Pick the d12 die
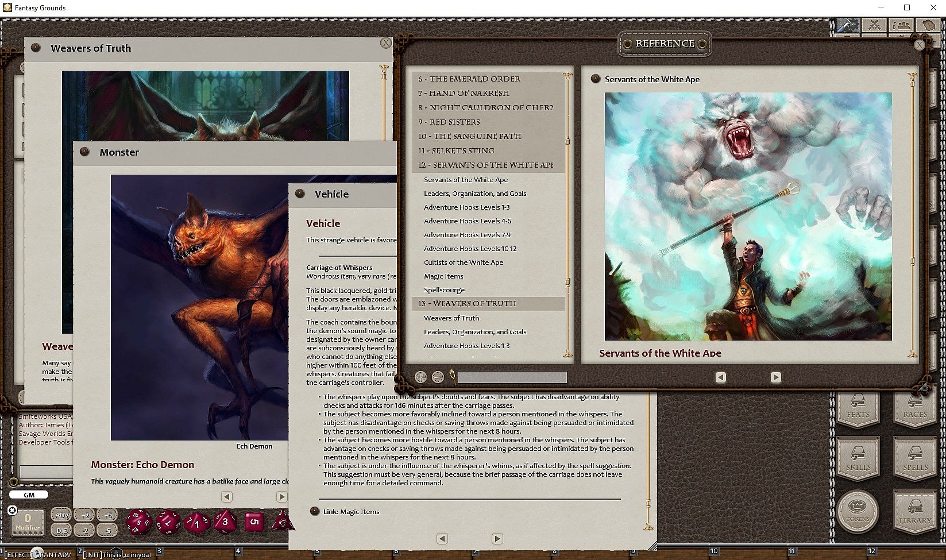 [168, 522]
